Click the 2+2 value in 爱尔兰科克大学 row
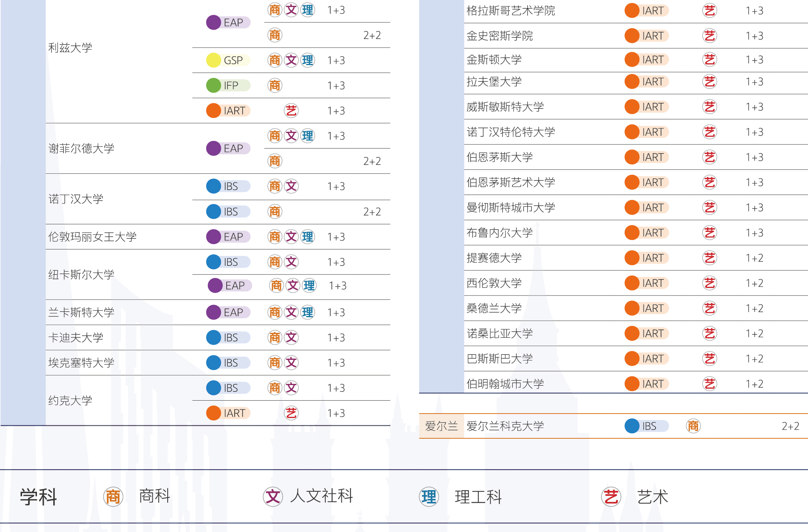The image size is (808, 532). pyautogui.click(x=790, y=426)
